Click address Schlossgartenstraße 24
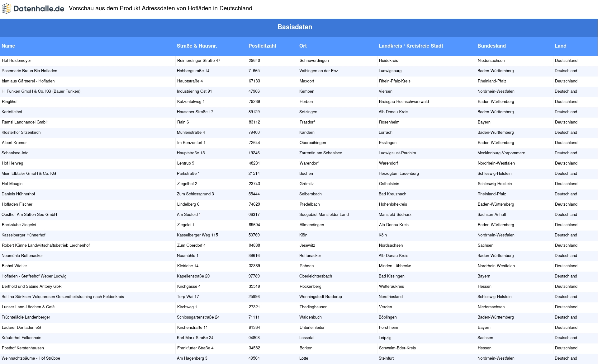 click(198, 317)
